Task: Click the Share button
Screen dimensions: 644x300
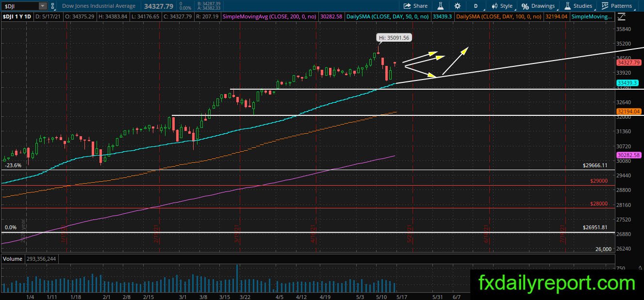Action: pos(416,6)
